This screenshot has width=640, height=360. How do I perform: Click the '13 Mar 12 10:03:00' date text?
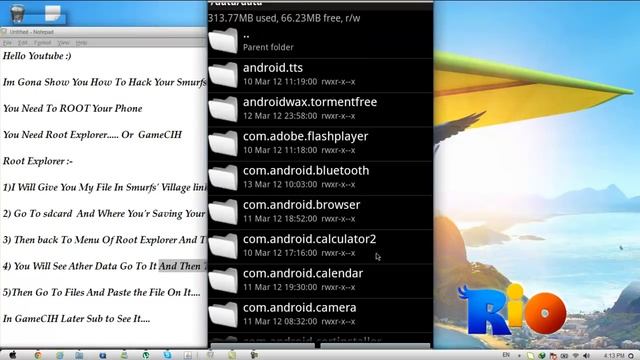(x=280, y=185)
